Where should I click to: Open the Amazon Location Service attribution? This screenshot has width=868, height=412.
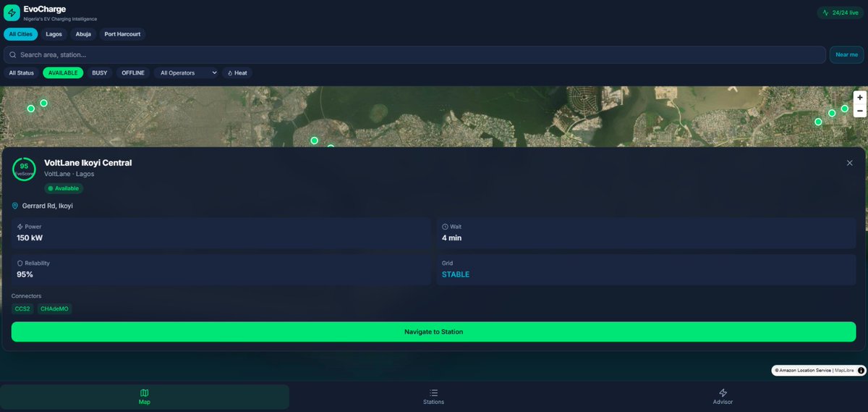802,370
